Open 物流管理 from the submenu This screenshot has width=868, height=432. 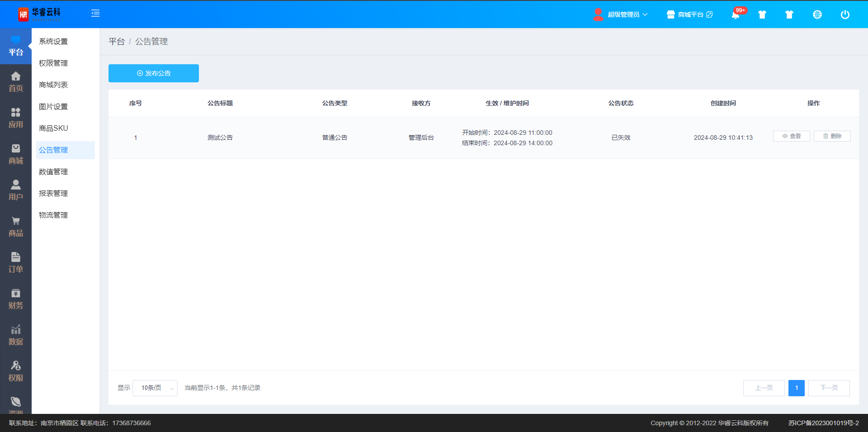pyautogui.click(x=53, y=215)
